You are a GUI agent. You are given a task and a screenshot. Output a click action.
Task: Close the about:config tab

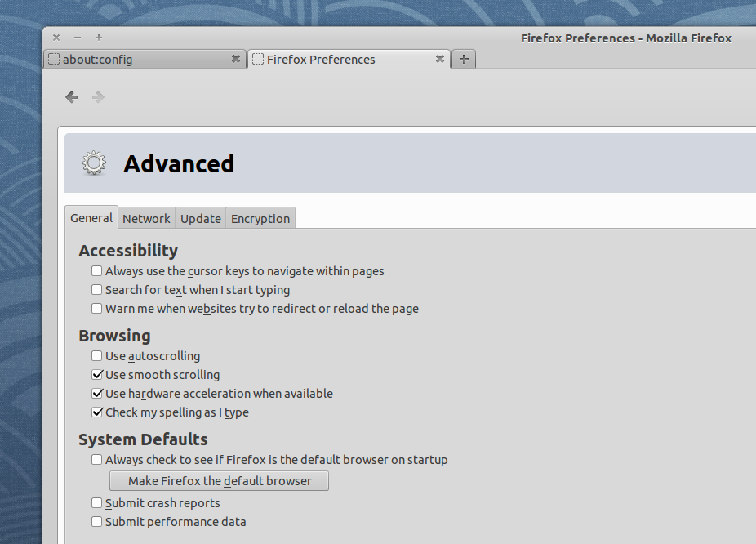click(x=236, y=59)
